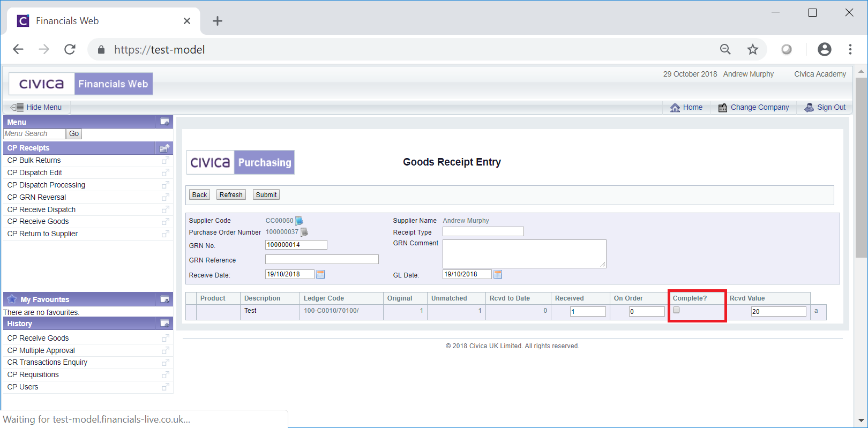
Task: Open the purchase order number document icon
Action: [304, 232]
